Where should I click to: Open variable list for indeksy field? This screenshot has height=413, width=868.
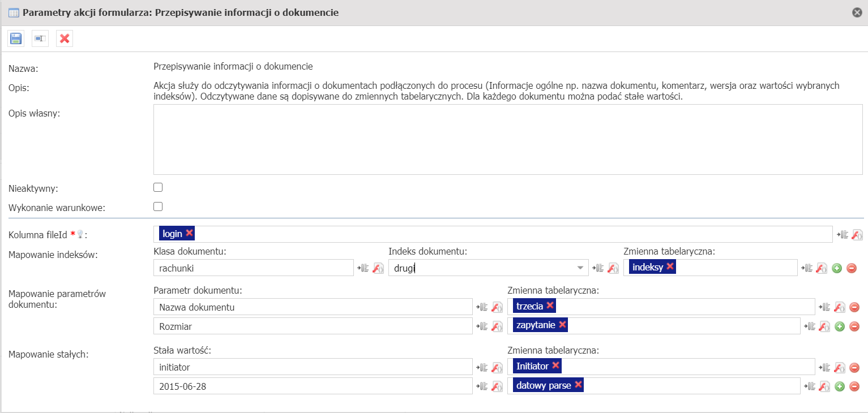[x=806, y=268]
